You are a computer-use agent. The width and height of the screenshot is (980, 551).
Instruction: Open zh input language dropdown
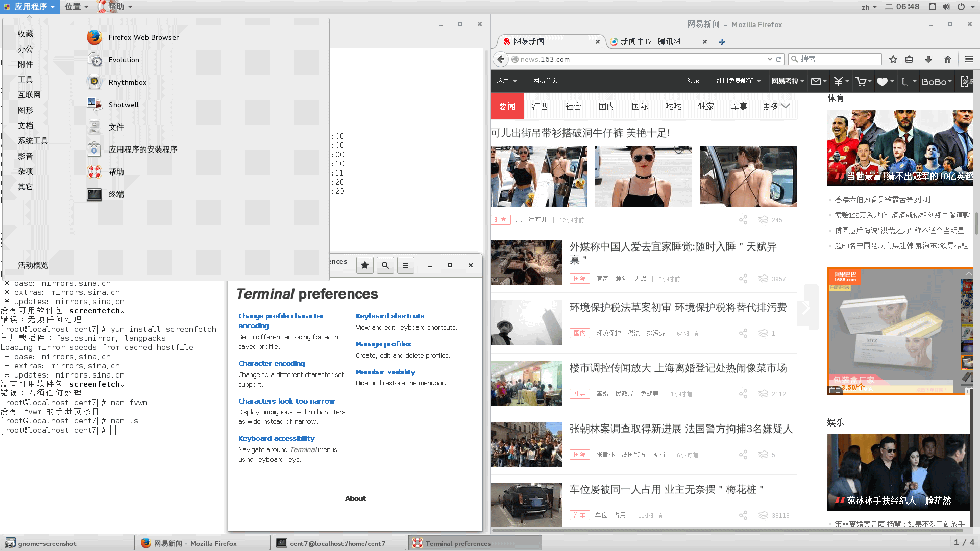(869, 7)
